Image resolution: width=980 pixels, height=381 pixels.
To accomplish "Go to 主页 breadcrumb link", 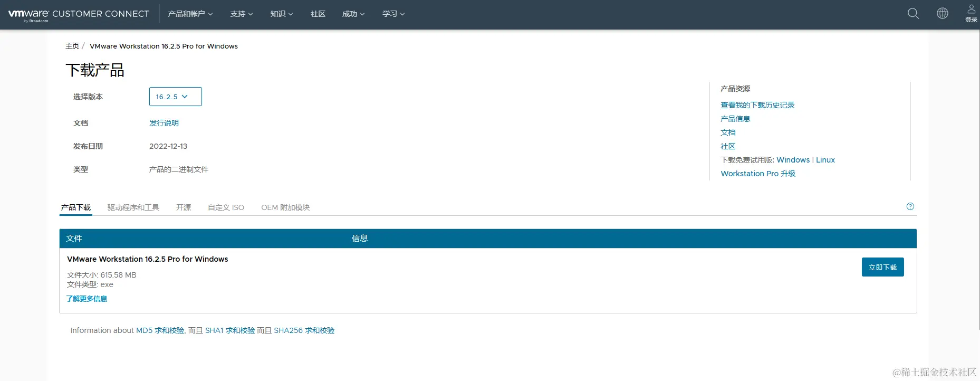I will coord(72,46).
